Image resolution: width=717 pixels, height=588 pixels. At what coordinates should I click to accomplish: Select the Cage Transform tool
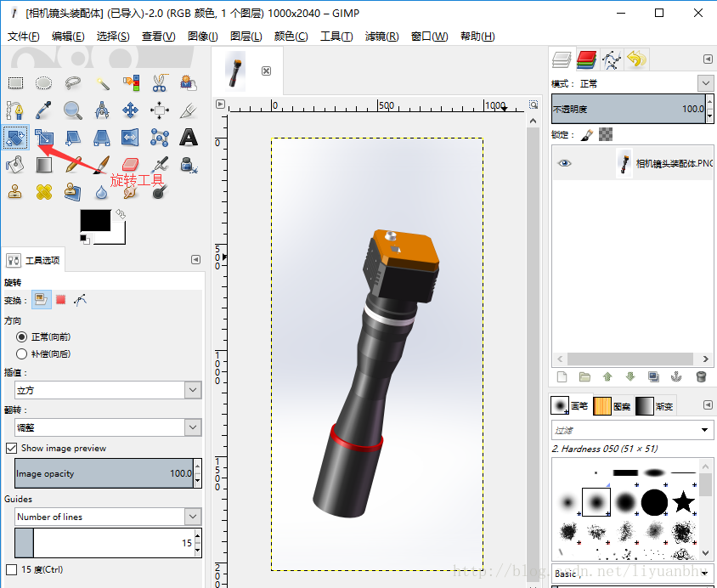click(160, 137)
